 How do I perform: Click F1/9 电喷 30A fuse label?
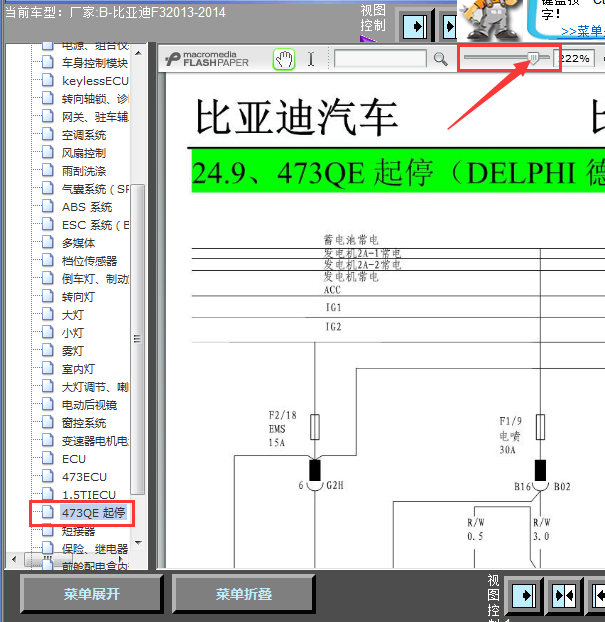coord(510,435)
